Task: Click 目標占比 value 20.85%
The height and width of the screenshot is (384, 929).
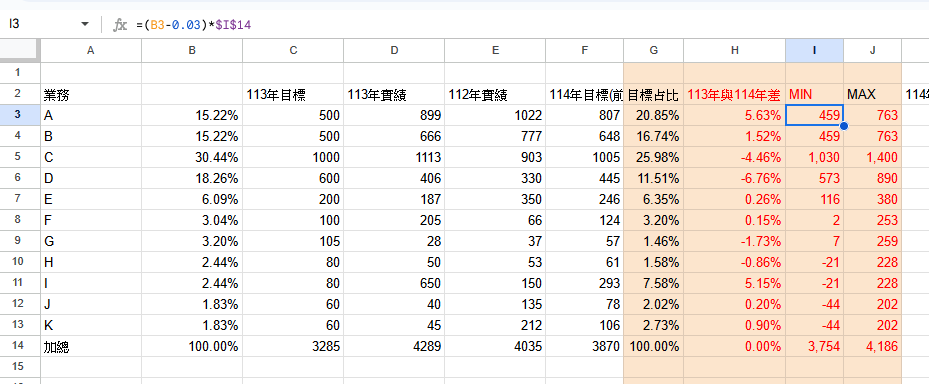Action: tap(653, 116)
